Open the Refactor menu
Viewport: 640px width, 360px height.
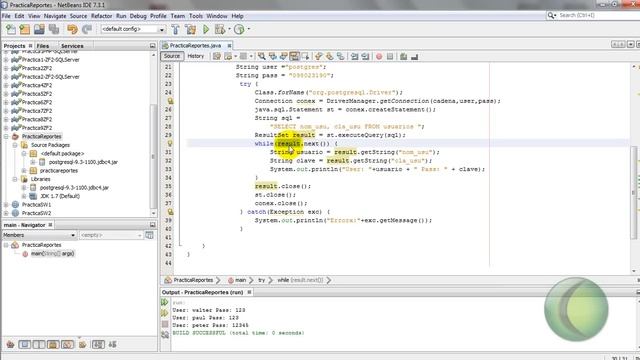click(x=101, y=16)
